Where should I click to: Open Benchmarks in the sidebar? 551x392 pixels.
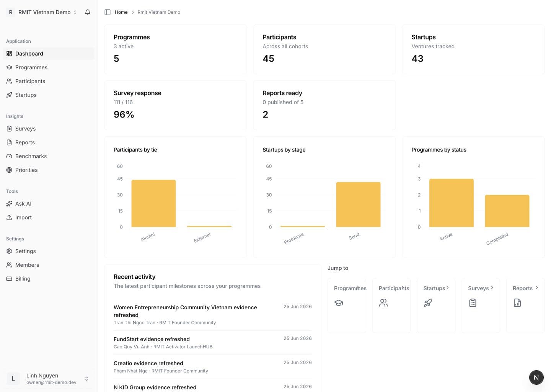[x=49, y=156]
